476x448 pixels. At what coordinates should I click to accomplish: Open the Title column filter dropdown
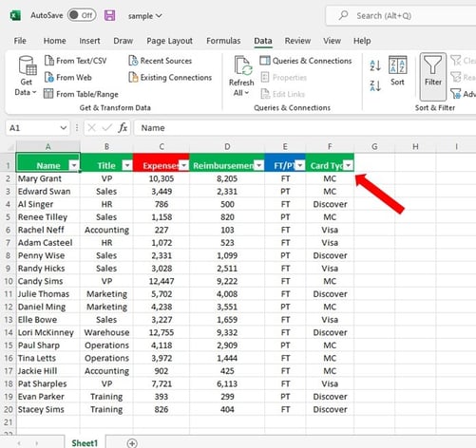[127, 165]
